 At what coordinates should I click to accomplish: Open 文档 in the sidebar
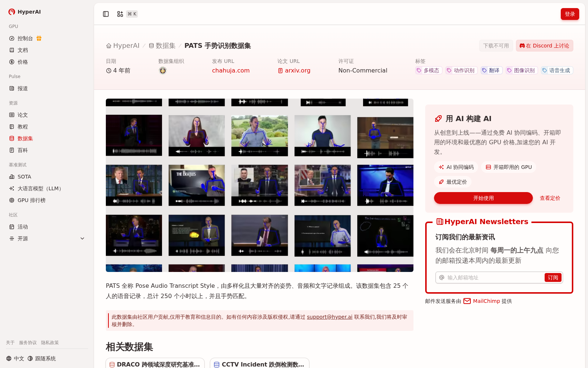(x=47, y=50)
